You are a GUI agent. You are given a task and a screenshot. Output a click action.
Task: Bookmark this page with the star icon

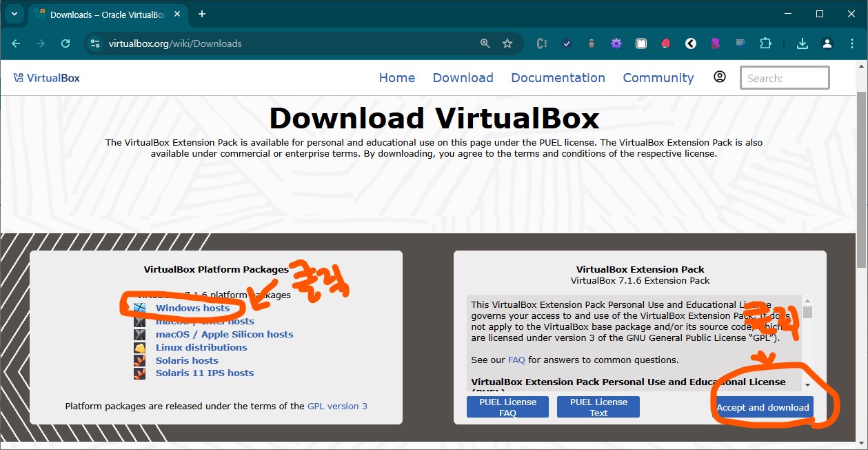point(507,43)
